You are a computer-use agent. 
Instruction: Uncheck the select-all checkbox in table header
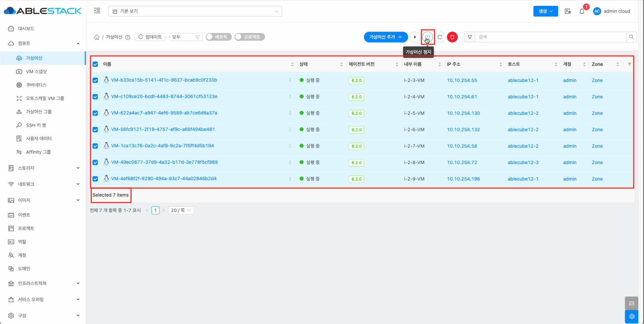(95, 64)
